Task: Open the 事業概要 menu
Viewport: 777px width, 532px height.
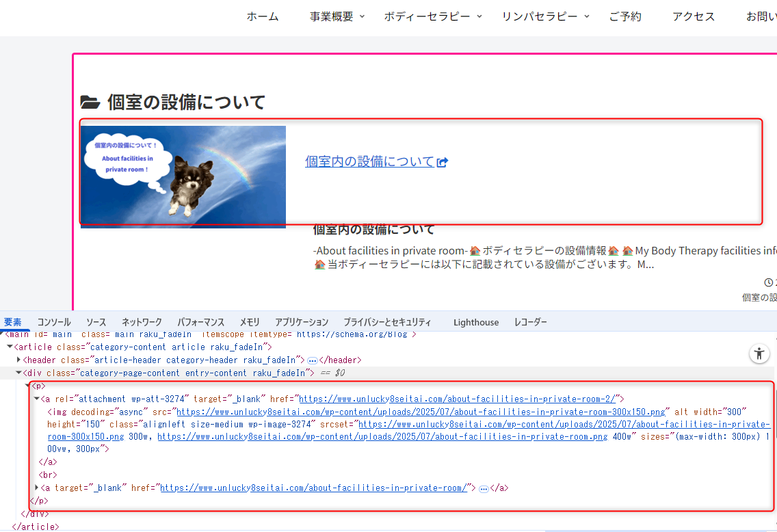Action: [332, 16]
